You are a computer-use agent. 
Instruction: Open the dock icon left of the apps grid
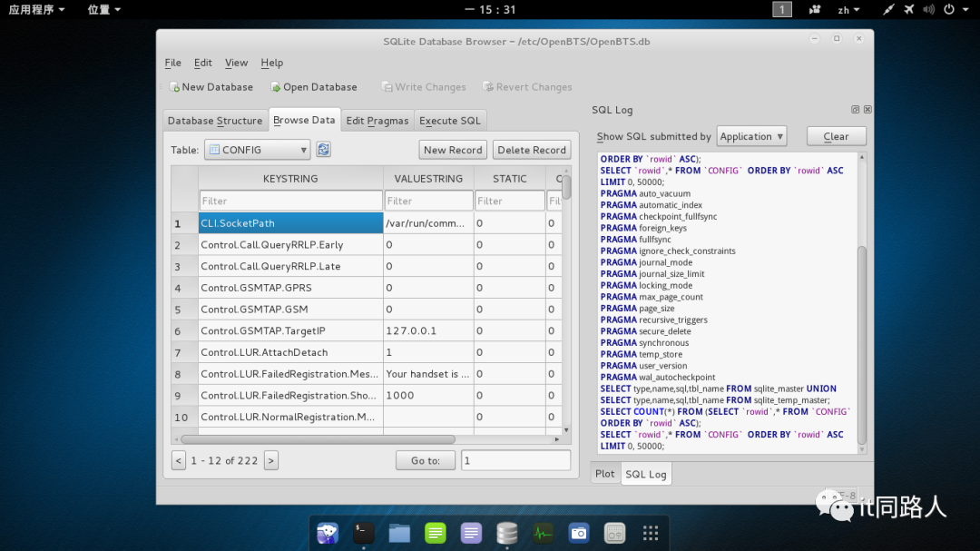coord(615,533)
